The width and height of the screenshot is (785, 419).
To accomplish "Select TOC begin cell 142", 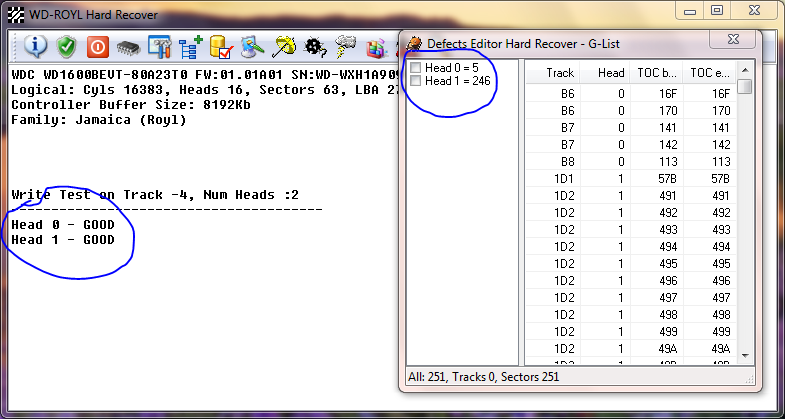I will (x=656, y=144).
